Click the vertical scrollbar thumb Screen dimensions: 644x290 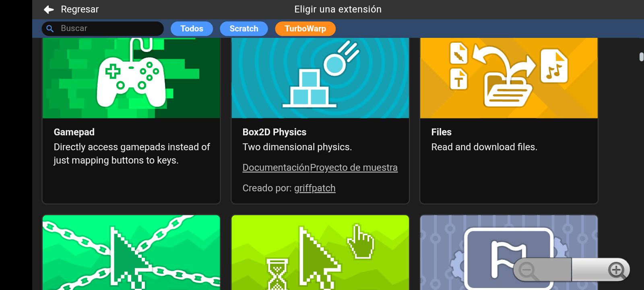(641, 57)
